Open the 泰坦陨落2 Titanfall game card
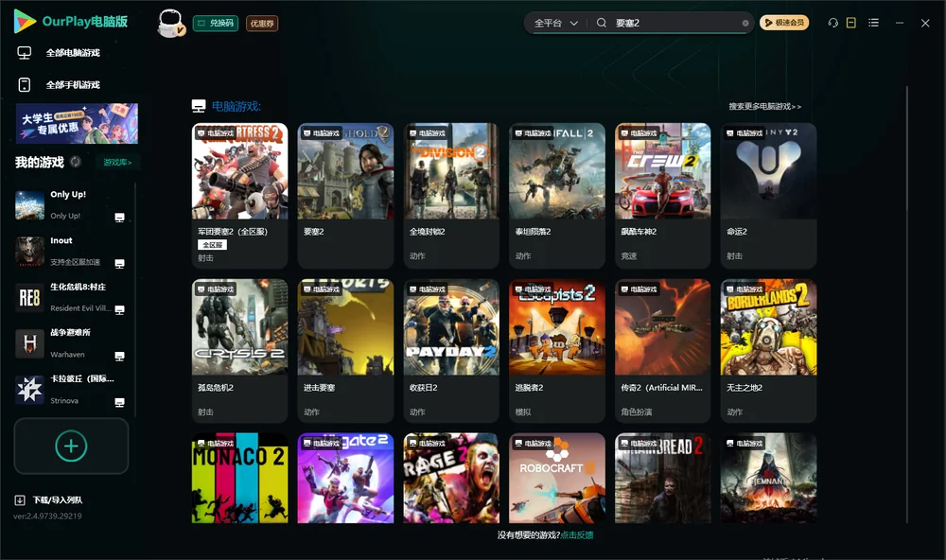Screen dimensions: 946x560 (x=557, y=196)
